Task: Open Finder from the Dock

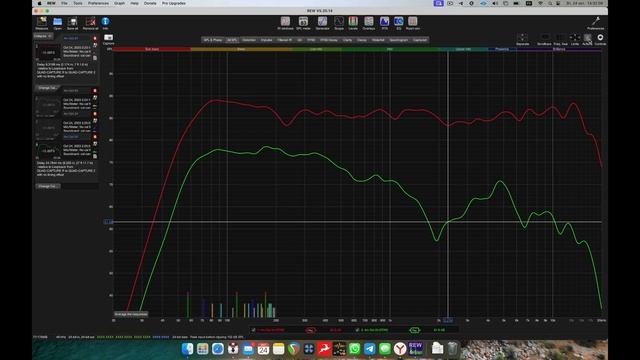Action: pos(187,349)
